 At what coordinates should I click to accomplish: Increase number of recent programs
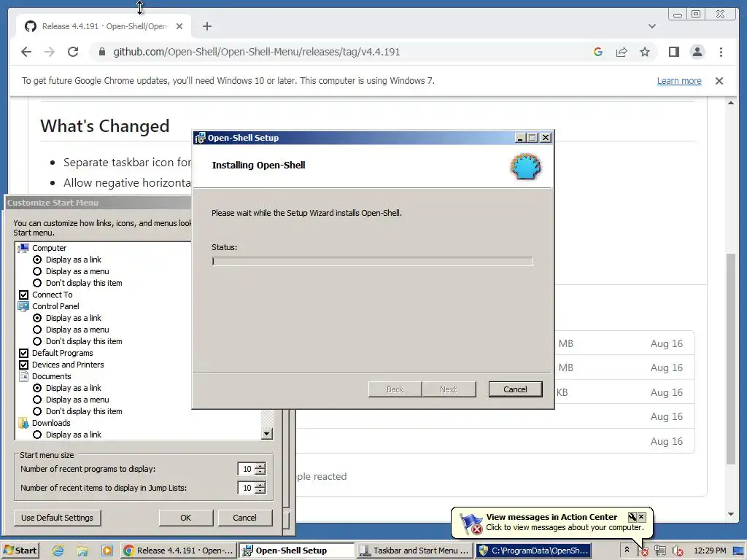[260, 466]
